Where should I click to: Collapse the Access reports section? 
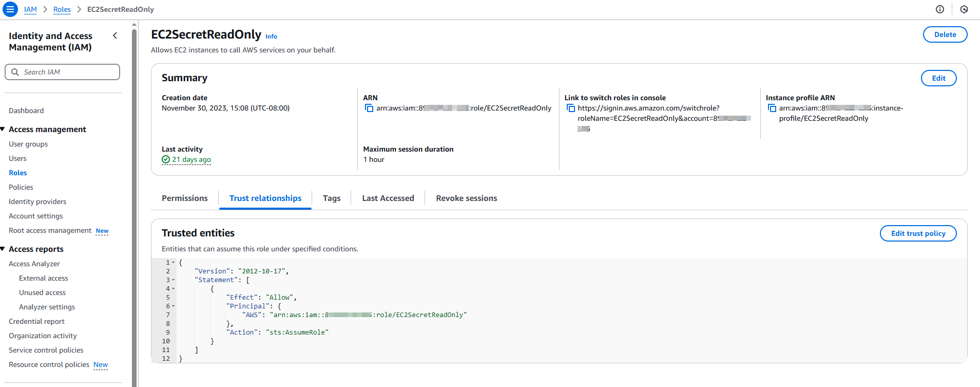[3, 249]
